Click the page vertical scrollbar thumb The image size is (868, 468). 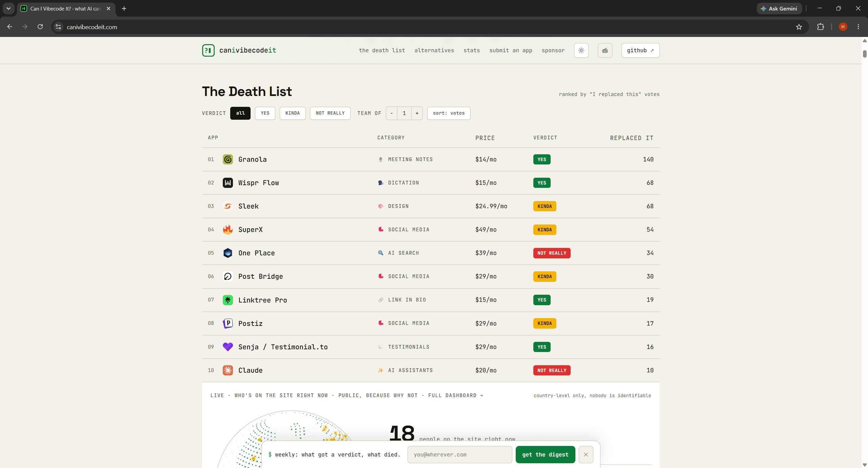coord(865,54)
